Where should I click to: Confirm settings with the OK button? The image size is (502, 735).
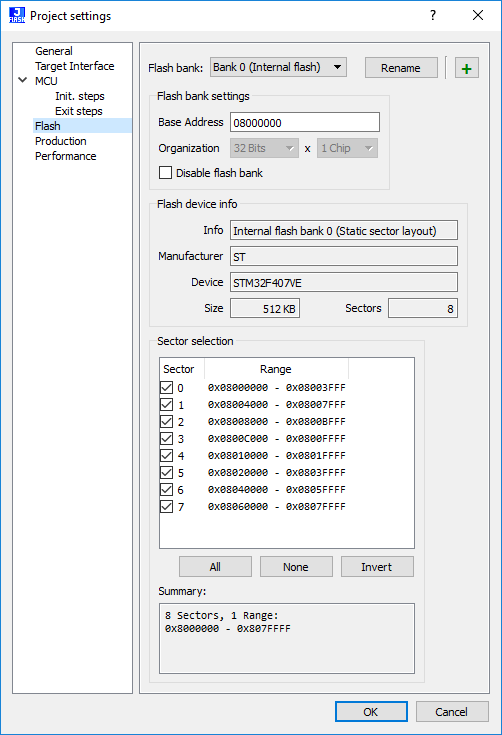pos(371,712)
